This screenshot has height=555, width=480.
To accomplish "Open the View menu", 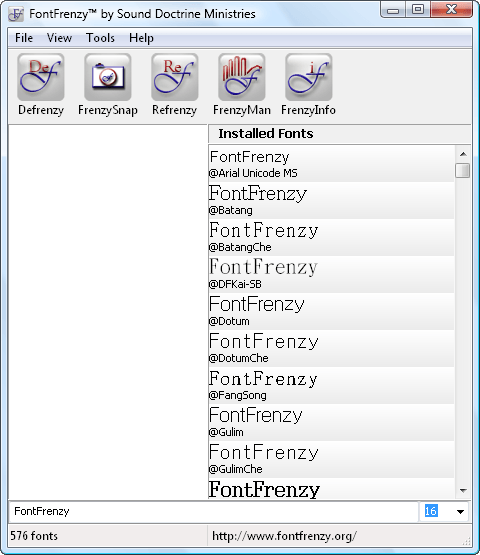I will 59,38.
